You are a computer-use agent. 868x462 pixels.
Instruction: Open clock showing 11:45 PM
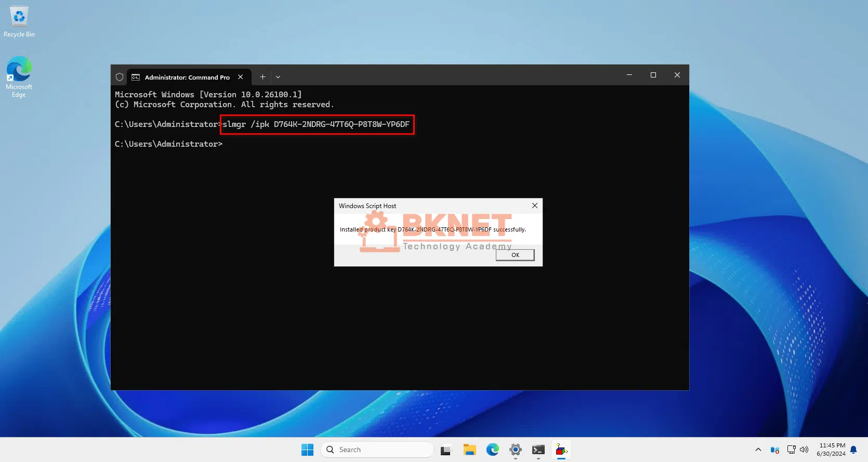(x=831, y=450)
